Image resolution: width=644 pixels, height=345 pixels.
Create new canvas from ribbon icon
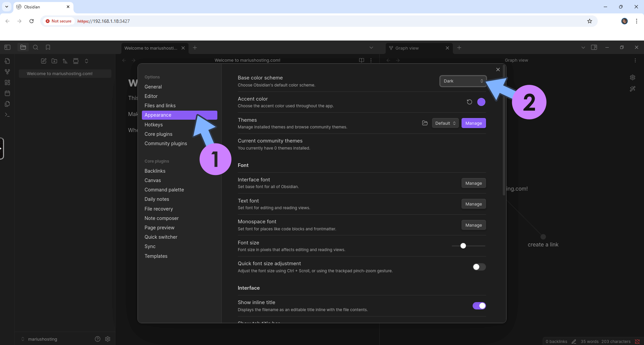(x=7, y=82)
